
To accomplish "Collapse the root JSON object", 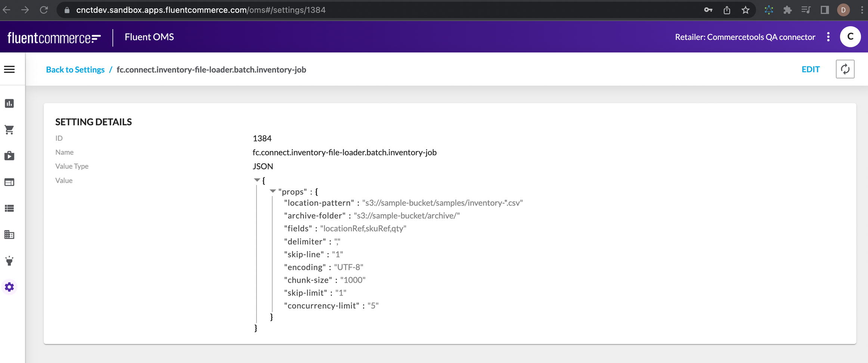I will [257, 180].
